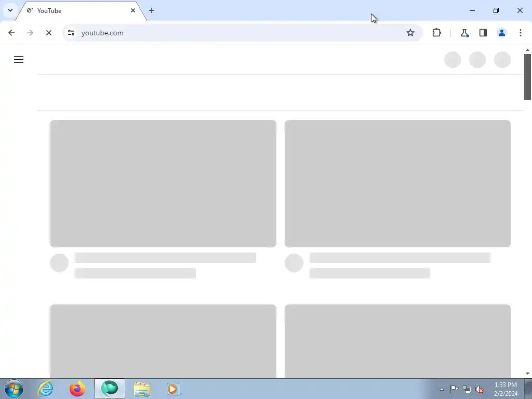The image size is (532, 399).
Task: Show the browser side panel
Action: point(483,33)
